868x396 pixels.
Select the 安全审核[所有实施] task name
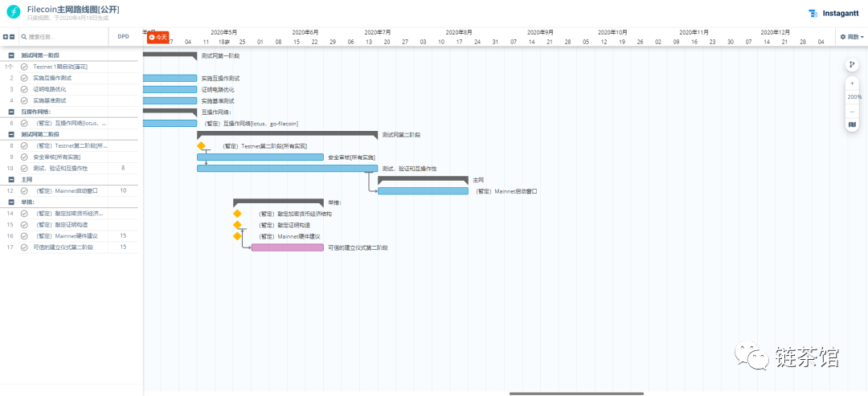pyautogui.click(x=57, y=157)
